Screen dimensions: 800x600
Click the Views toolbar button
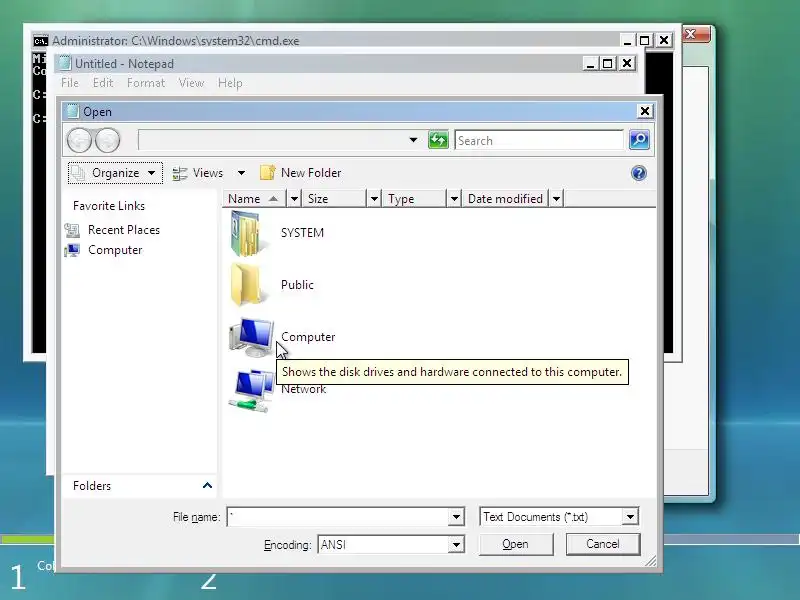click(x=198, y=173)
